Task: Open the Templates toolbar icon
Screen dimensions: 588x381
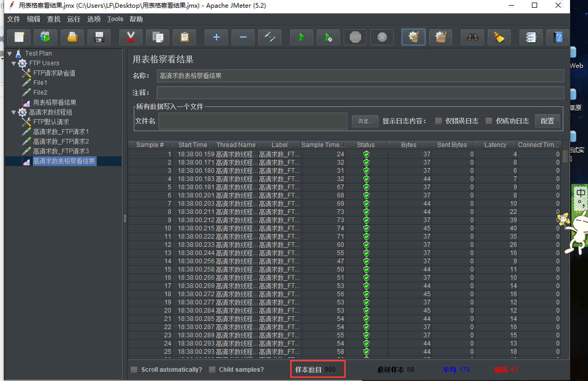Action: [x=45, y=37]
